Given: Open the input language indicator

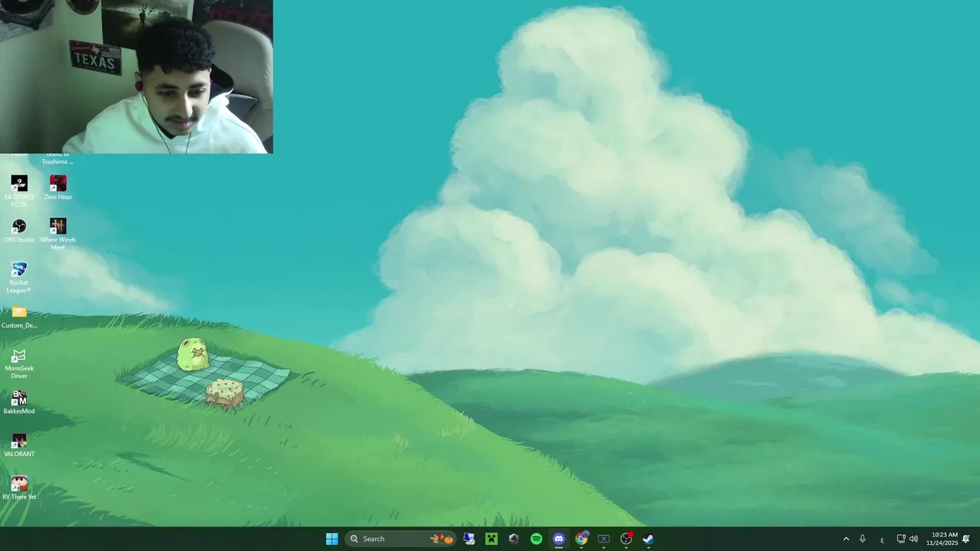Looking at the screenshot, I should tap(882, 540).
